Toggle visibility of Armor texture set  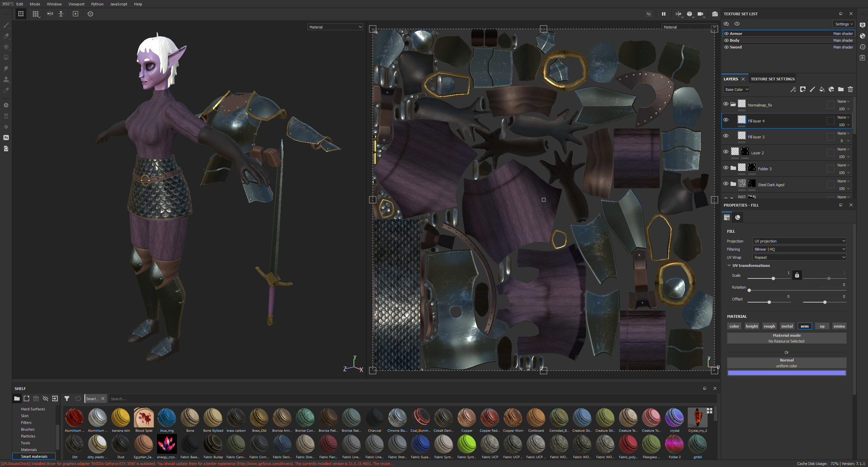pos(727,34)
